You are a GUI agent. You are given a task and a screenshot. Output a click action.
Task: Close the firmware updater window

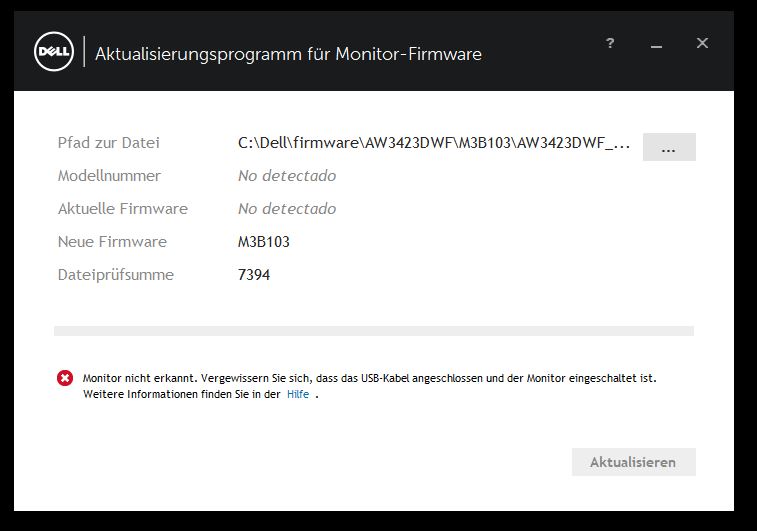[x=702, y=43]
